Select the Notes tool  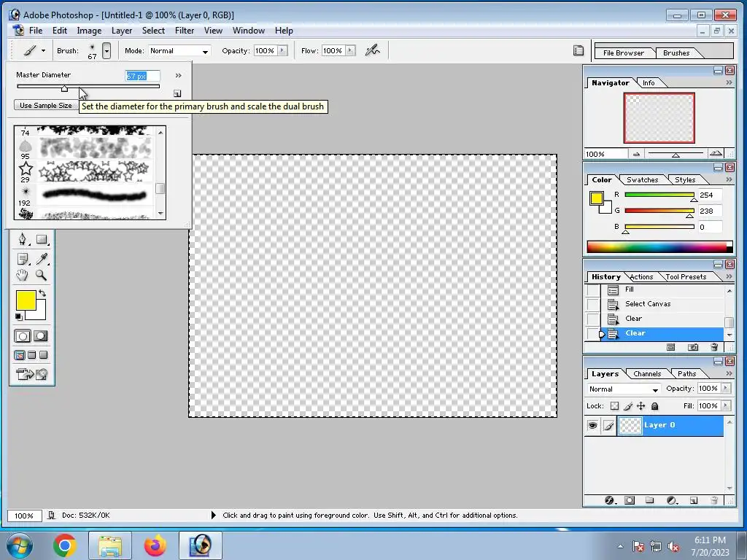click(x=22, y=259)
